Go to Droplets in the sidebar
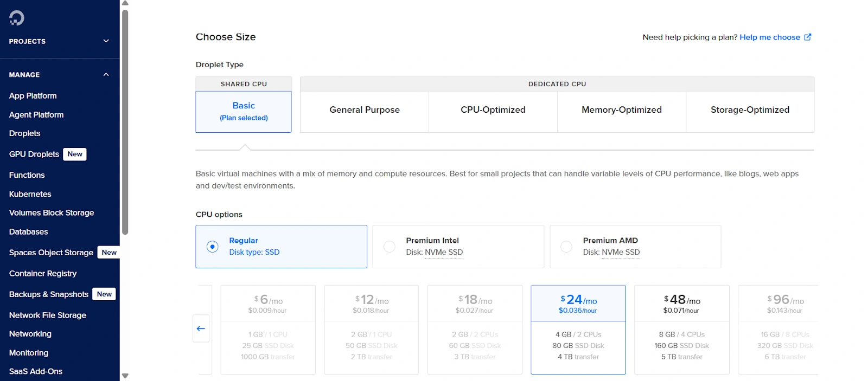 (25, 133)
